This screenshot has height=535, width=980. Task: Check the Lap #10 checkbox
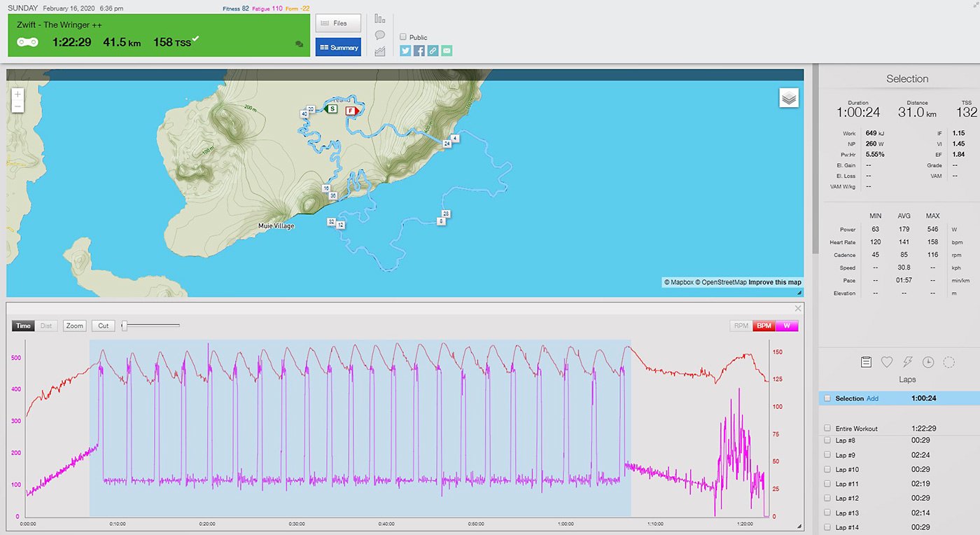(827, 470)
